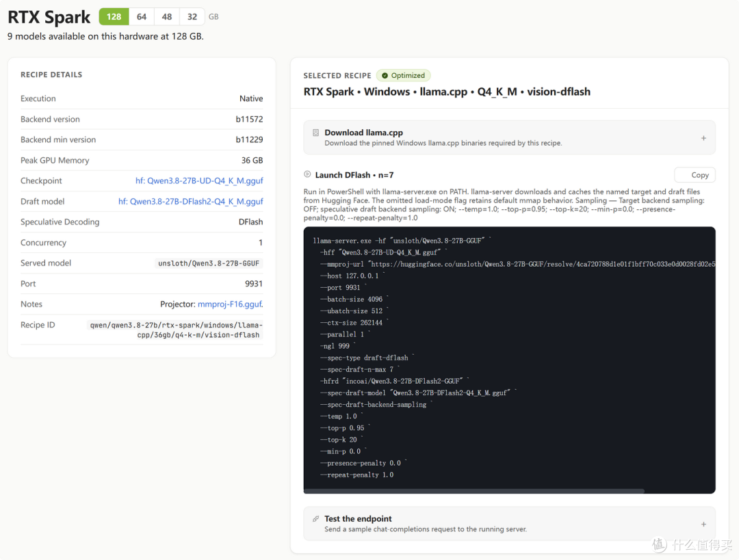The image size is (739, 560).
Task: Click the link icon beside Test the endpoint
Action: click(x=315, y=519)
